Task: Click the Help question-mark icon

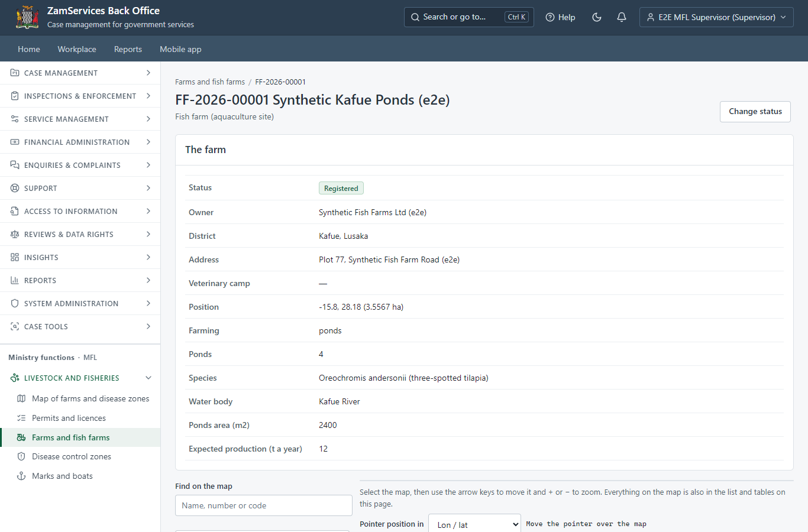Action: [x=550, y=17]
